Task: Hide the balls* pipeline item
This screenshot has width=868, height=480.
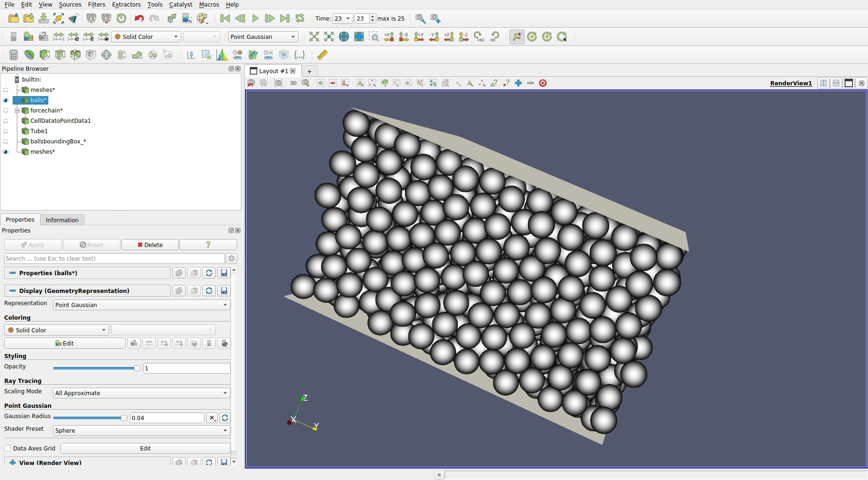Action: tap(6, 100)
